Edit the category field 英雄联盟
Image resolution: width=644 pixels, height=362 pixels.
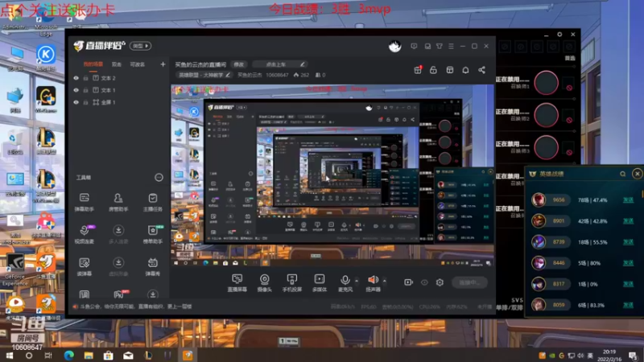click(x=204, y=75)
